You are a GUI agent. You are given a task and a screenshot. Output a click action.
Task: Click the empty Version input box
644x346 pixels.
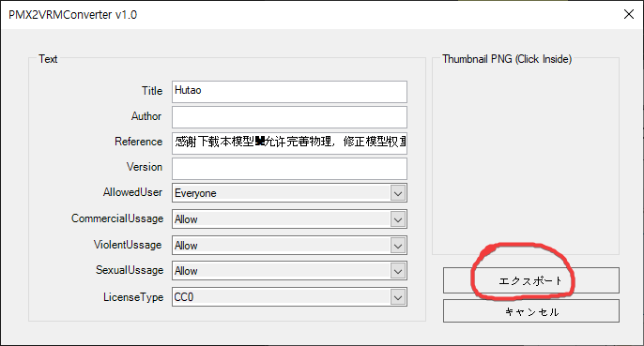point(289,168)
